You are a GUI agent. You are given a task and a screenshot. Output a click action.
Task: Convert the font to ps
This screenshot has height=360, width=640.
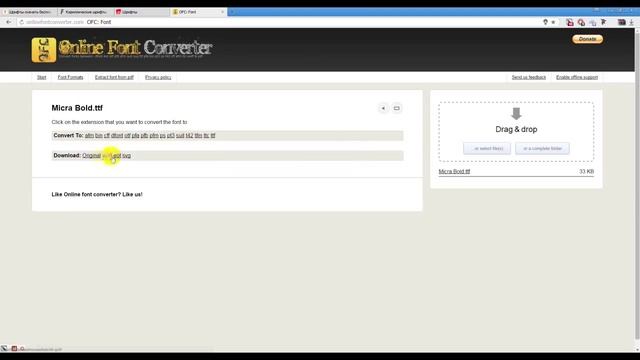[x=162, y=136]
